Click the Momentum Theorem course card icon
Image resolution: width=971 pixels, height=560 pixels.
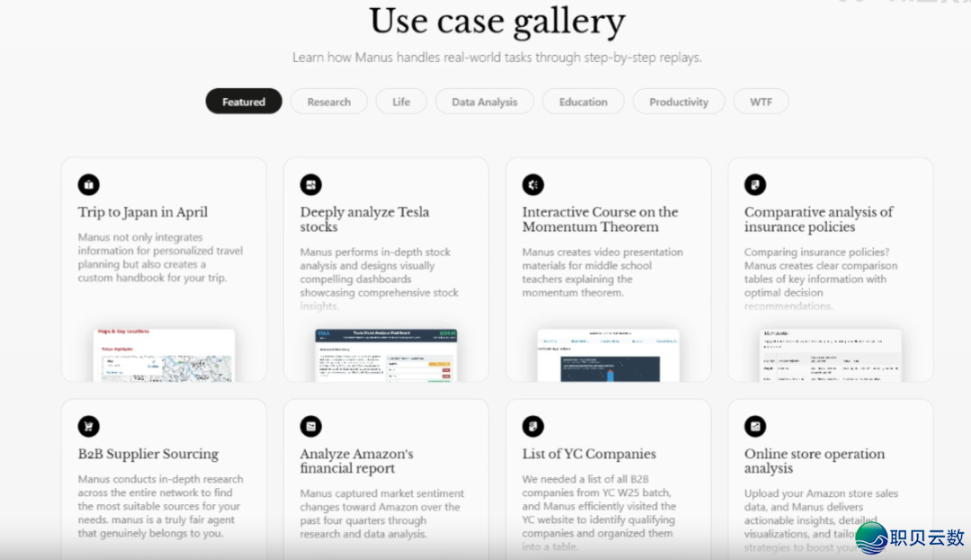pos(533,184)
